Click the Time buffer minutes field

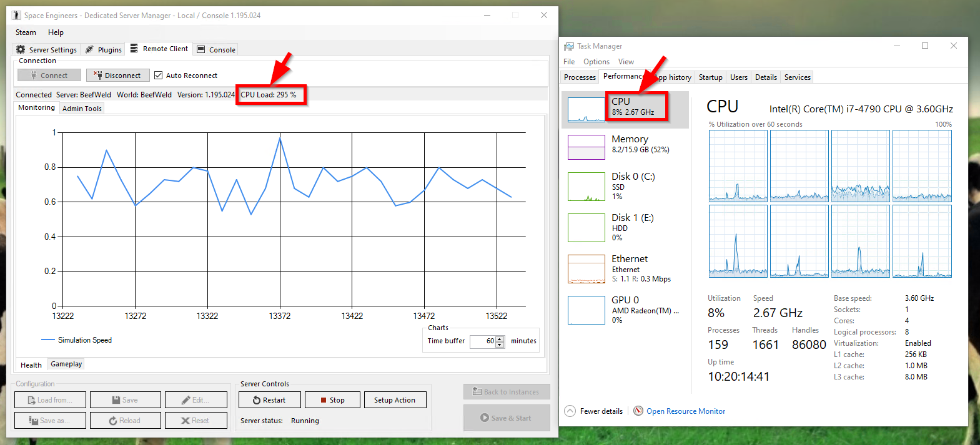click(482, 341)
